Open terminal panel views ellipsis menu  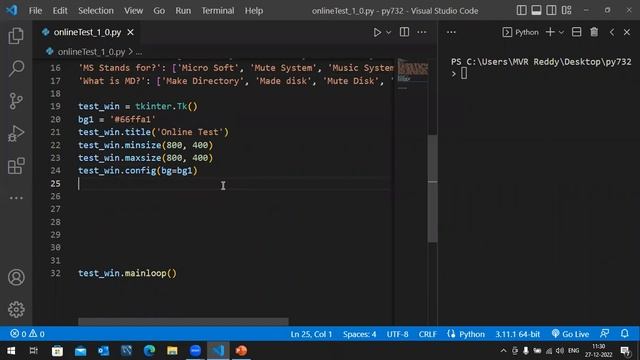pyautogui.click(x=451, y=32)
